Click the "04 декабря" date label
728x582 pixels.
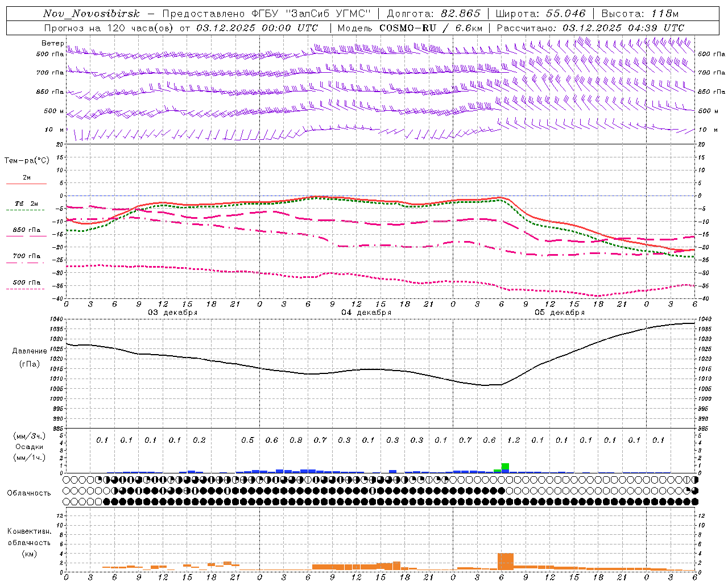(x=366, y=313)
